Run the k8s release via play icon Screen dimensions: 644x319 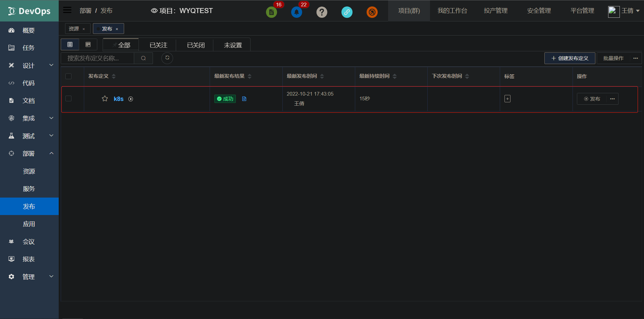point(131,99)
